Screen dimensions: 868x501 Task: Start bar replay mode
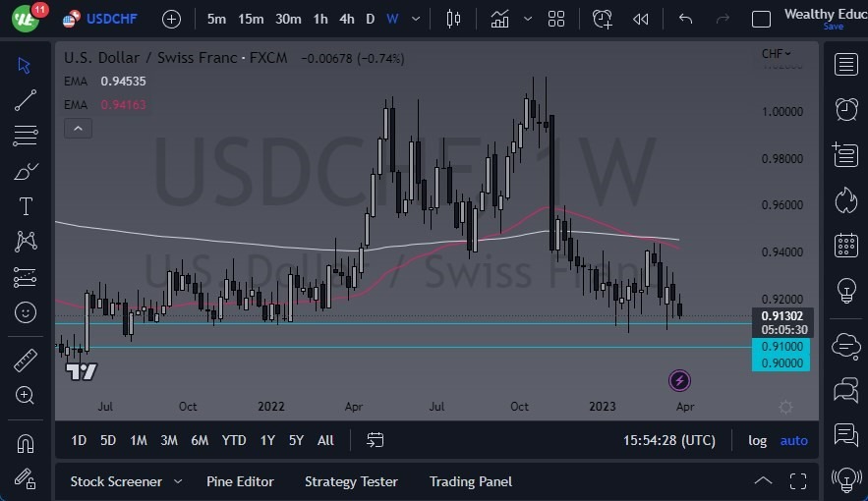click(x=641, y=20)
